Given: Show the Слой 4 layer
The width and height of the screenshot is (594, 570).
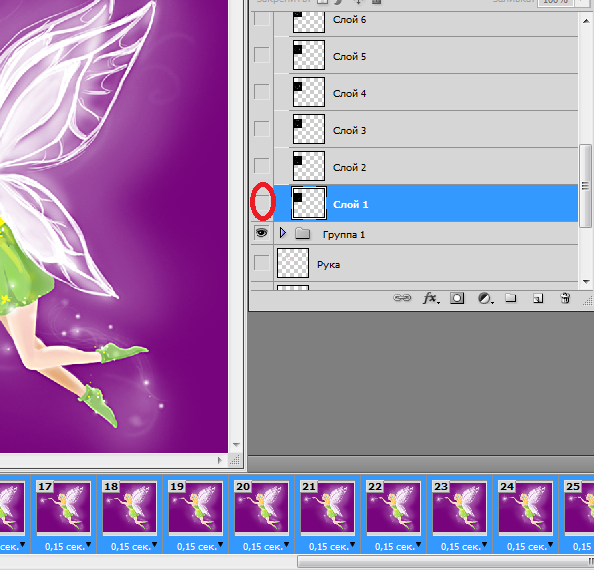Looking at the screenshot, I should pyautogui.click(x=261, y=92).
